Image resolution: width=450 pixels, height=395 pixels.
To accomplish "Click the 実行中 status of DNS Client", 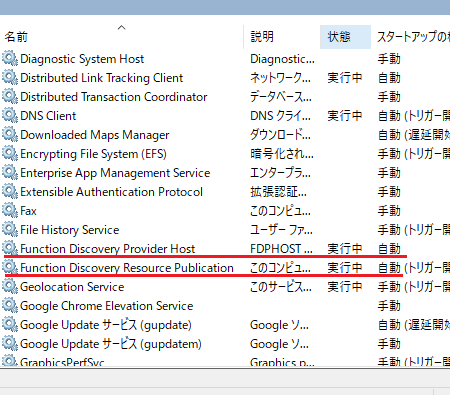I will coord(344,116).
